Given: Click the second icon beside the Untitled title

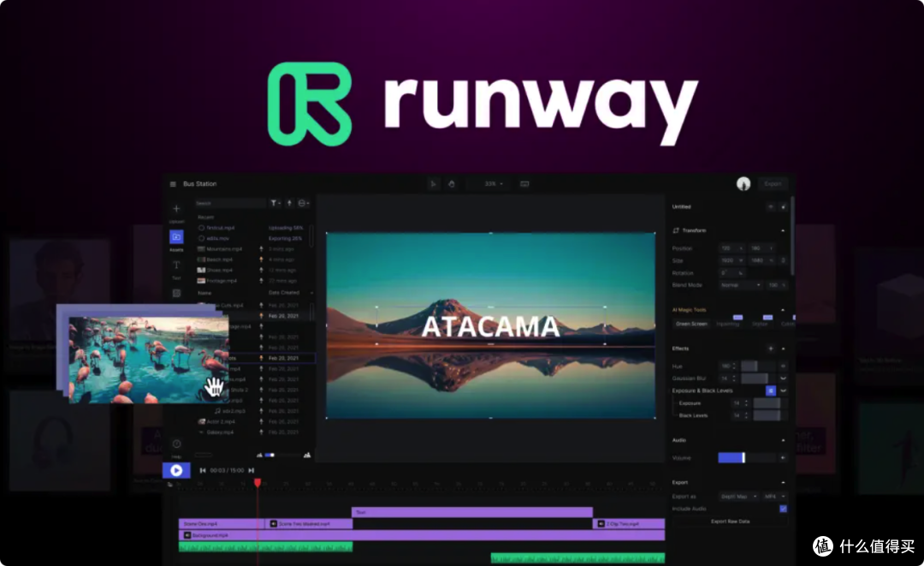Looking at the screenshot, I should click(x=783, y=207).
